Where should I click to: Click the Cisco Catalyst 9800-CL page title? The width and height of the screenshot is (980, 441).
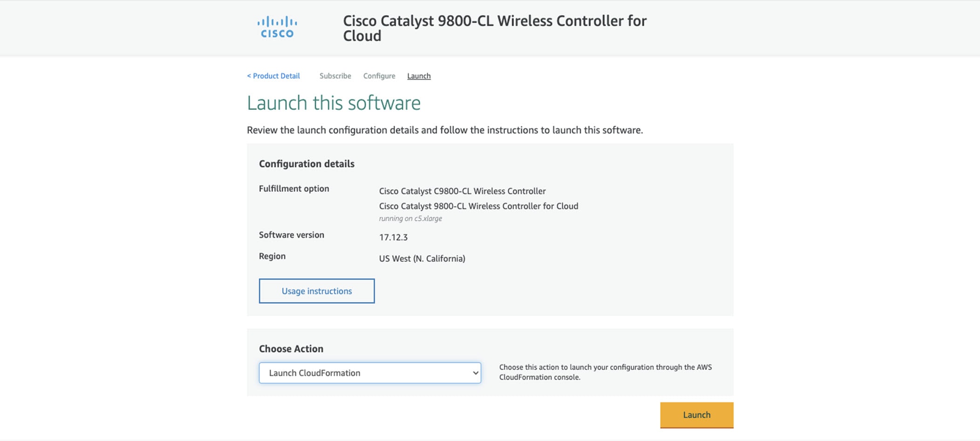coord(495,28)
